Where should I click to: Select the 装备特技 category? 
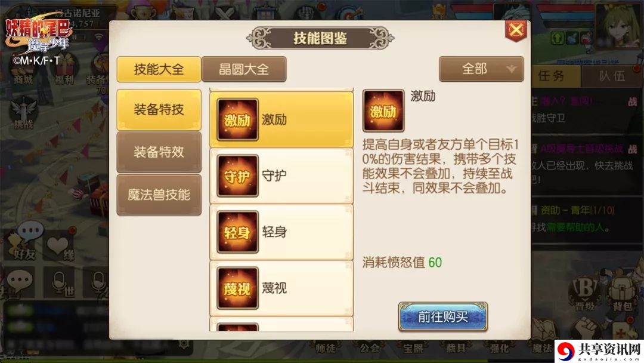tap(159, 109)
